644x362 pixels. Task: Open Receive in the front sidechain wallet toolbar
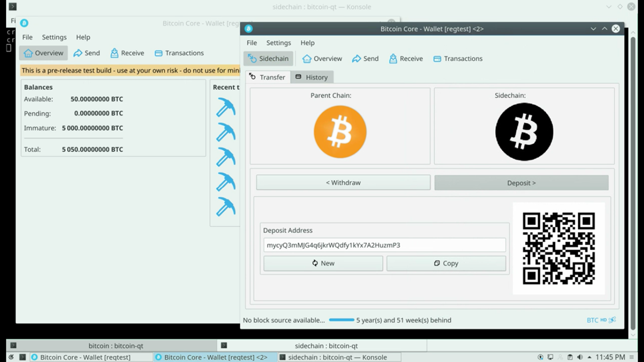(x=406, y=59)
